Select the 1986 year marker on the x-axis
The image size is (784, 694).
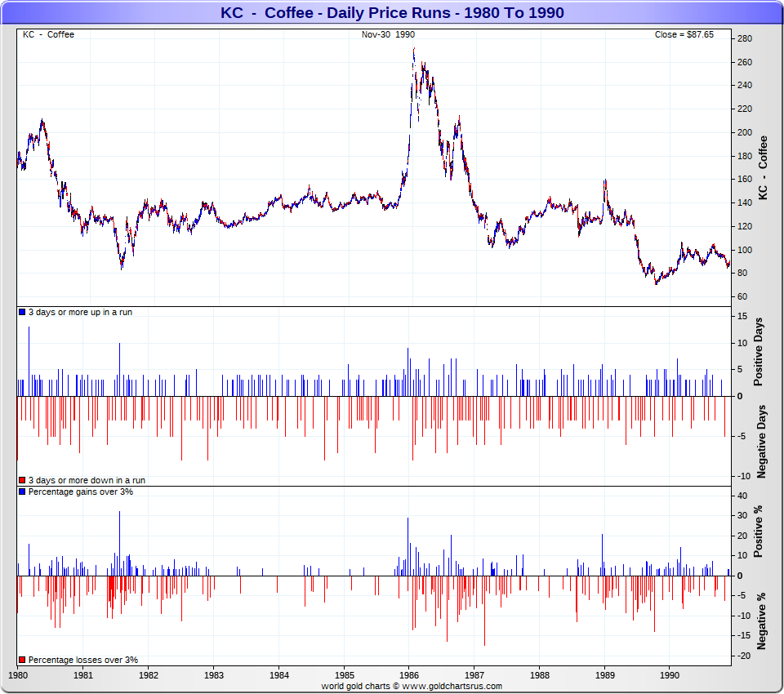click(409, 676)
